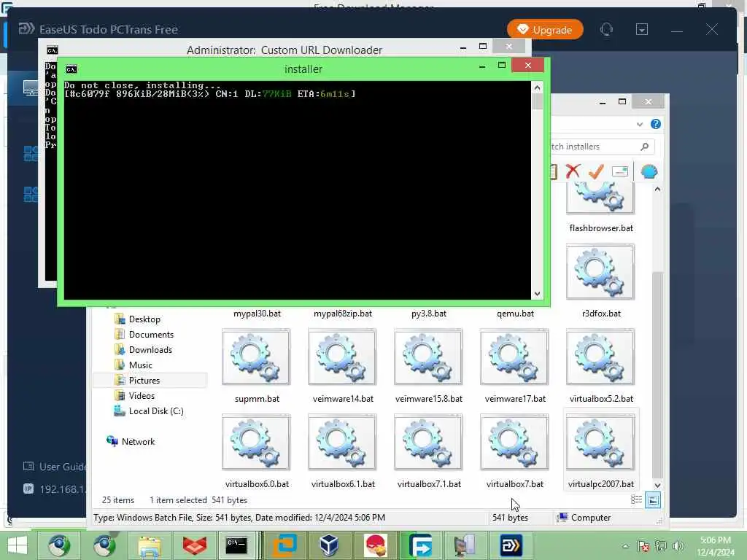Open File Explorer from the taskbar

150,545
